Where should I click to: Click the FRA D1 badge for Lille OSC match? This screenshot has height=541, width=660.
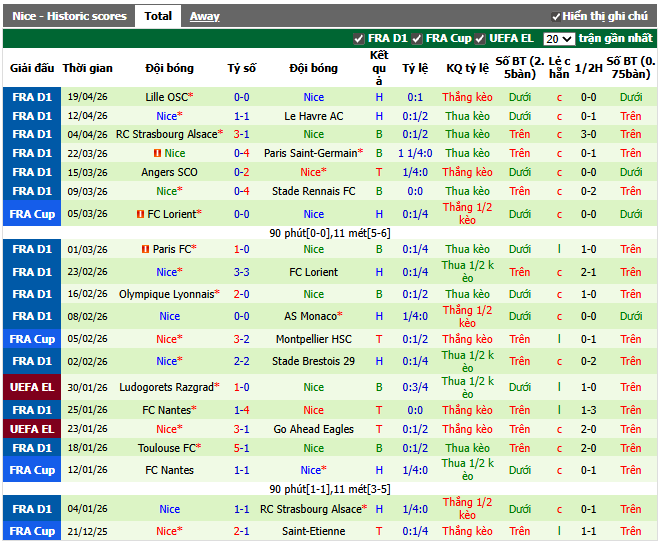tap(31, 97)
